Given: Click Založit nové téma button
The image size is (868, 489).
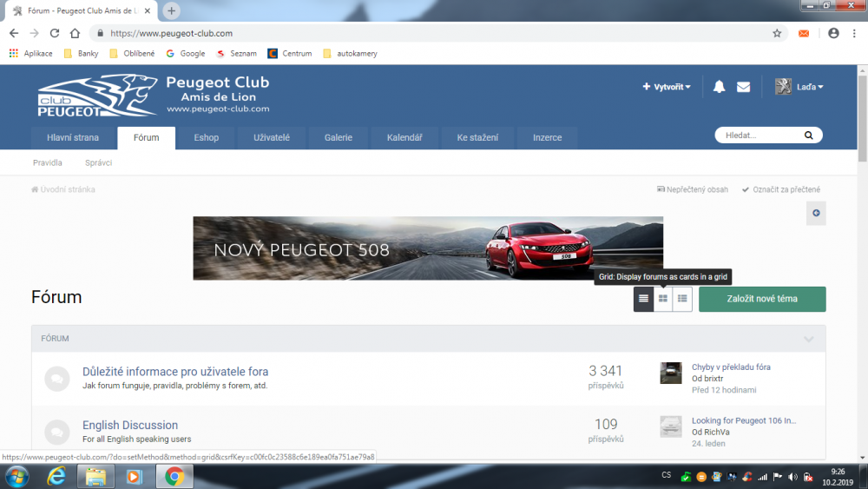Looking at the screenshot, I should coord(762,299).
